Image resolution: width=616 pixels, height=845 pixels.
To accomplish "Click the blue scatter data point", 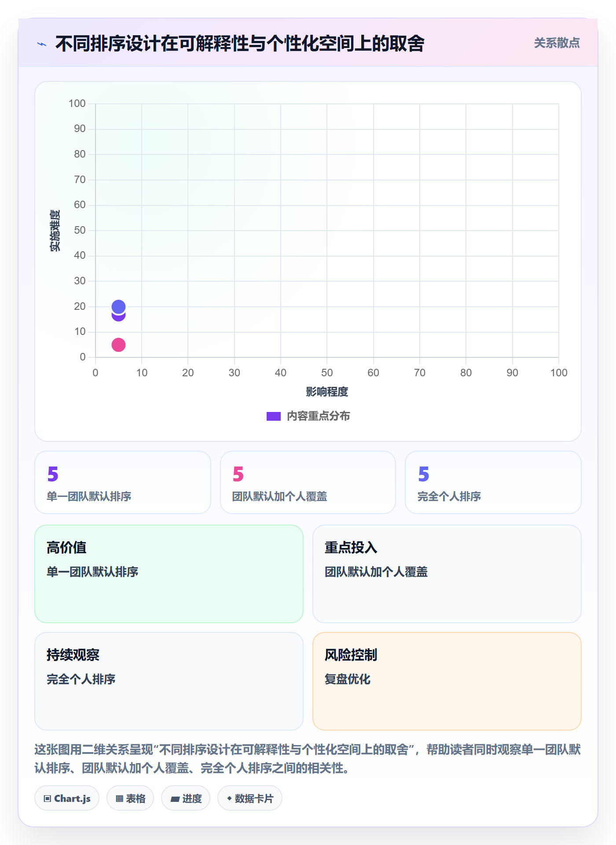I will (118, 306).
